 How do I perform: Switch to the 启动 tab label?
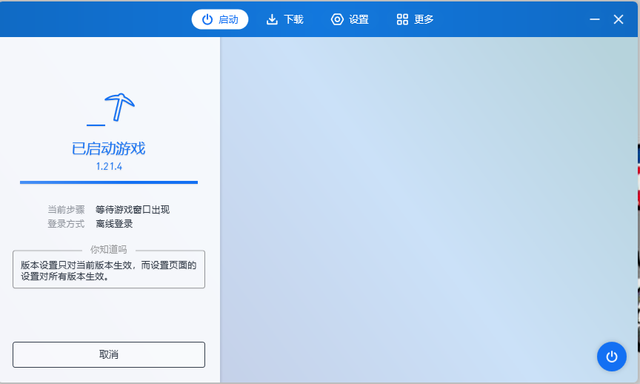point(228,19)
